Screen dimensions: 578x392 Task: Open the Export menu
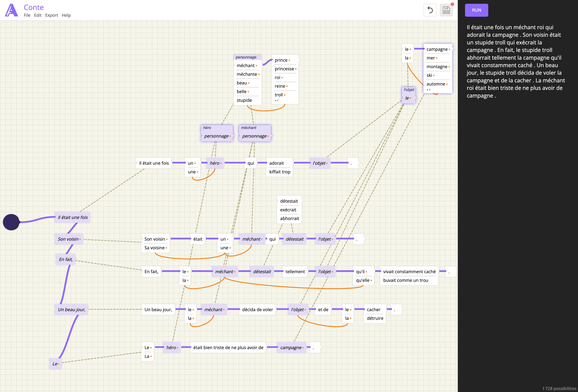click(52, 15)
